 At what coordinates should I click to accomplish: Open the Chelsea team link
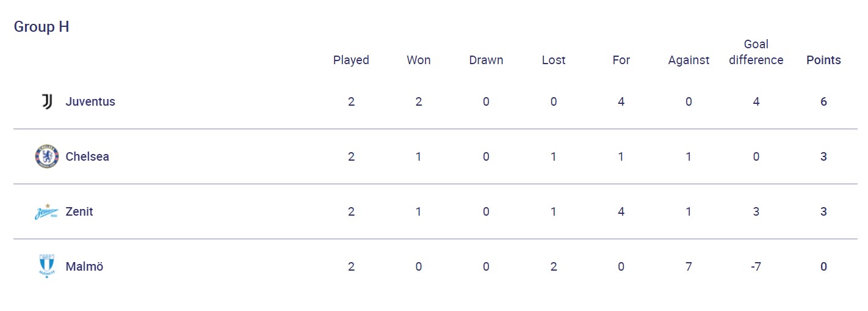coord(87,156)
